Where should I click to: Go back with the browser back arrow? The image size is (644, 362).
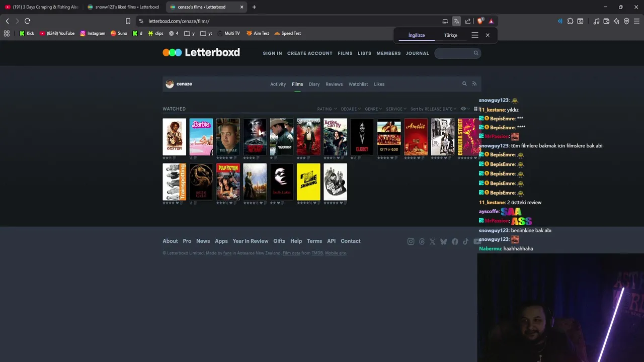(7, 21)
